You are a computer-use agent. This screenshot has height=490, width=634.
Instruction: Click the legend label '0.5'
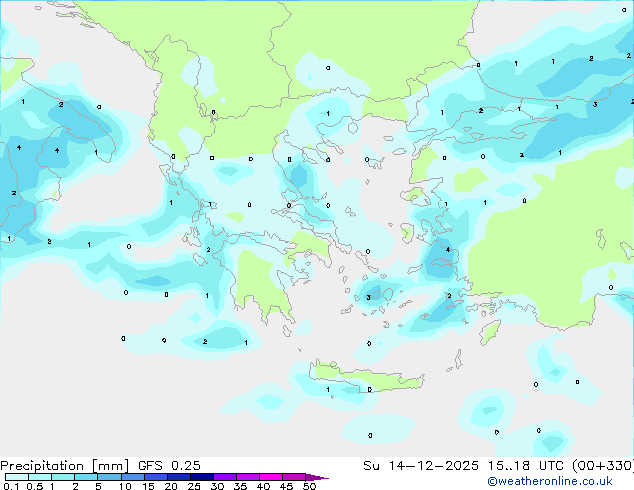click(x=35, y=486)
